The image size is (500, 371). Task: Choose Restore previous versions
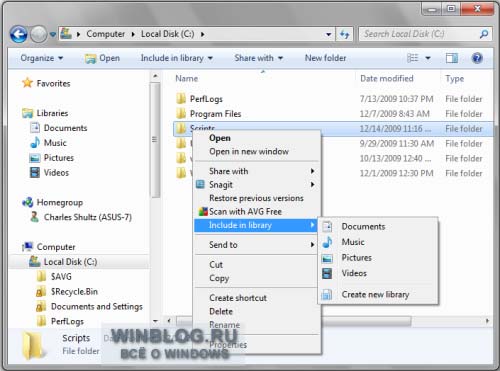(256, 198)
